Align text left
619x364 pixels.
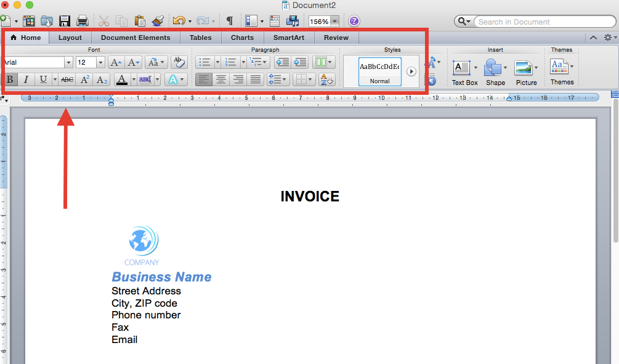[x=204, y=79]
